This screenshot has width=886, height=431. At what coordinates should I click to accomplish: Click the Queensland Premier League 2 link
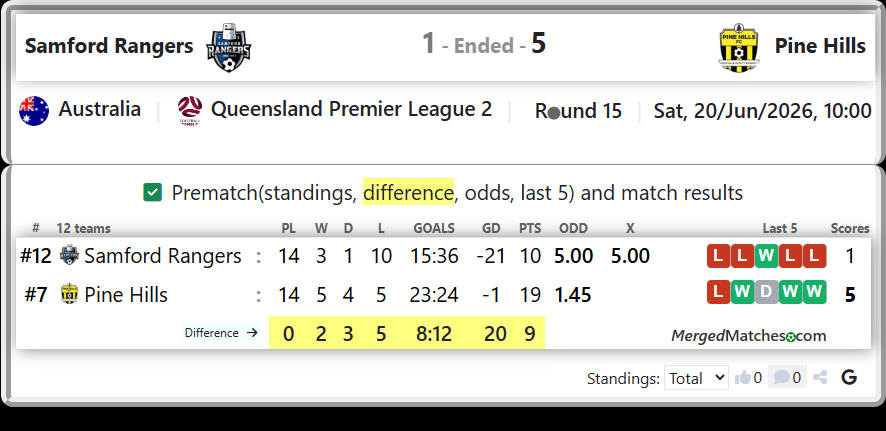[x=351, y=109]
